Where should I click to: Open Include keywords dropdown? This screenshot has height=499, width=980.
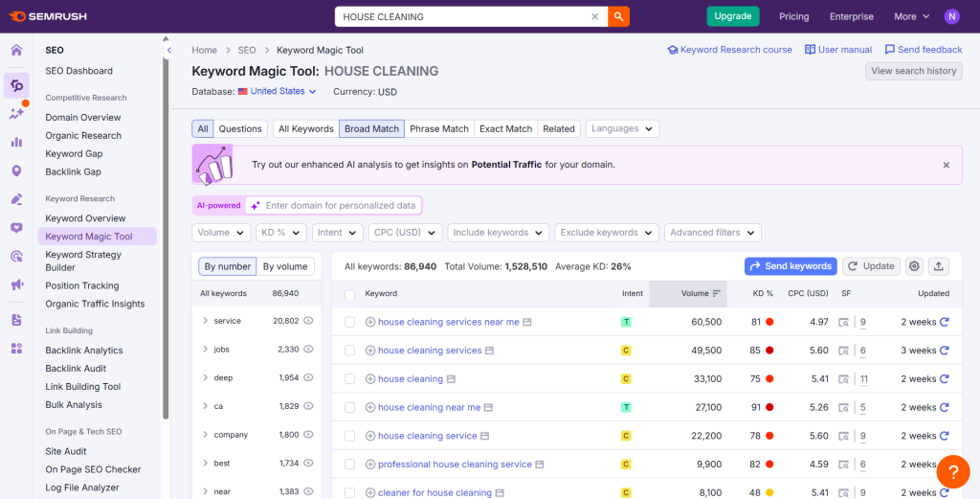pos(498,233)
